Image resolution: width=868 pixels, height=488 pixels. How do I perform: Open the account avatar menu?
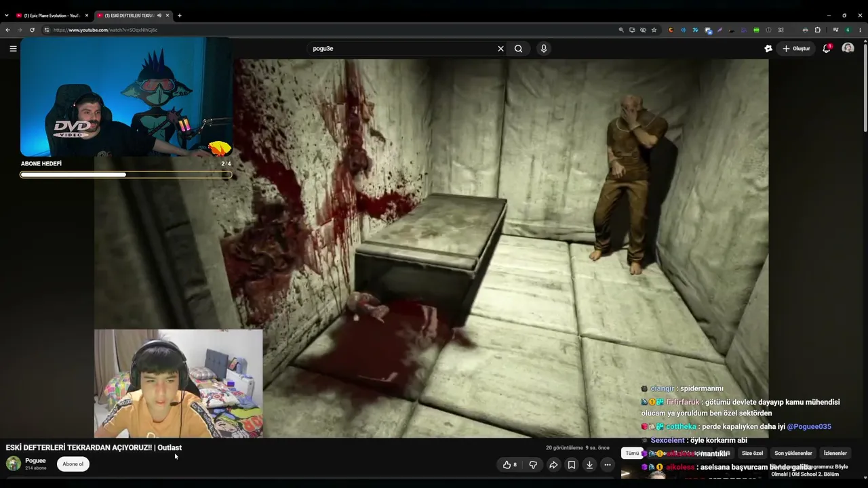848,48
